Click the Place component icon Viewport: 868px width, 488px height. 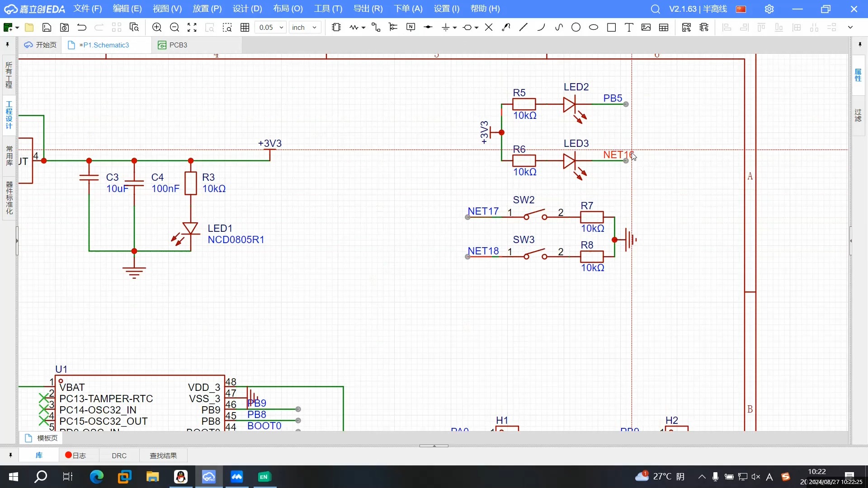tap(336, 28)
